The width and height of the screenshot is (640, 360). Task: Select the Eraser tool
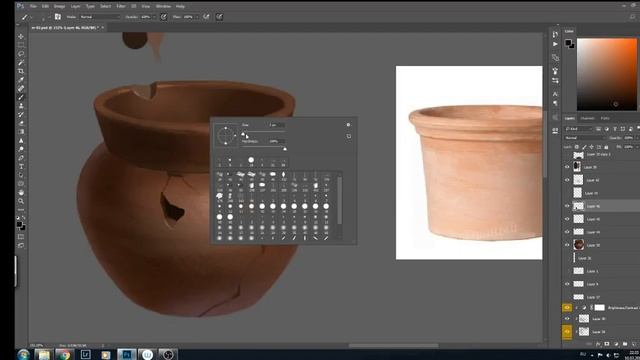point(21,123)
